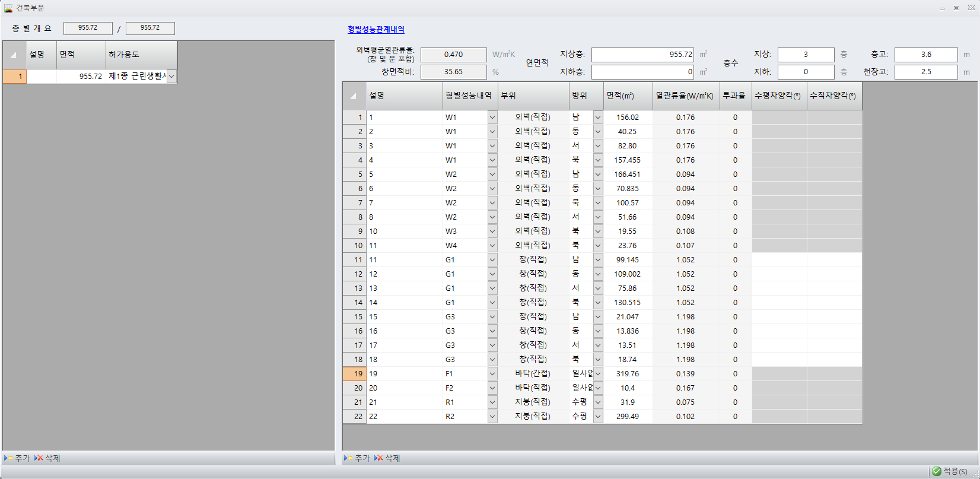Screen dimensions: 980x479
Task: Open the 방위 dropdown for row 19 (일사없음)
Action: click(597, 374)
